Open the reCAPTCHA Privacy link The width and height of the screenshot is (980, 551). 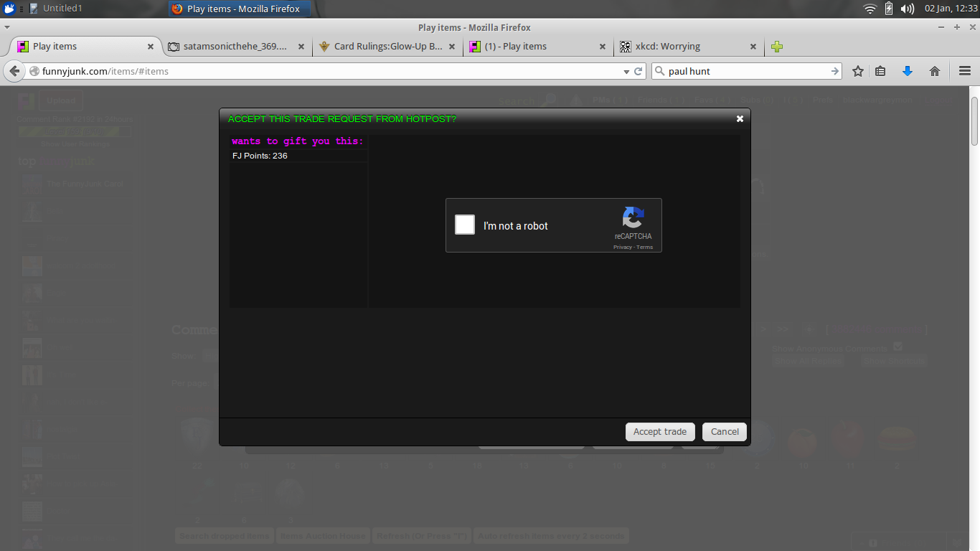coord(622,248)
